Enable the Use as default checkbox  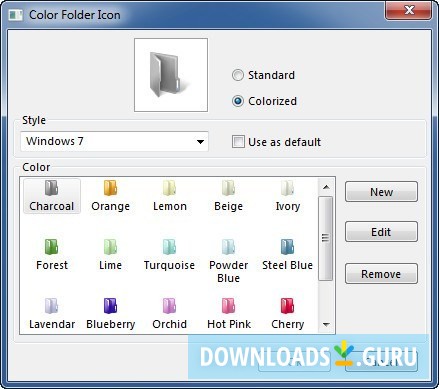pos(238,142)
